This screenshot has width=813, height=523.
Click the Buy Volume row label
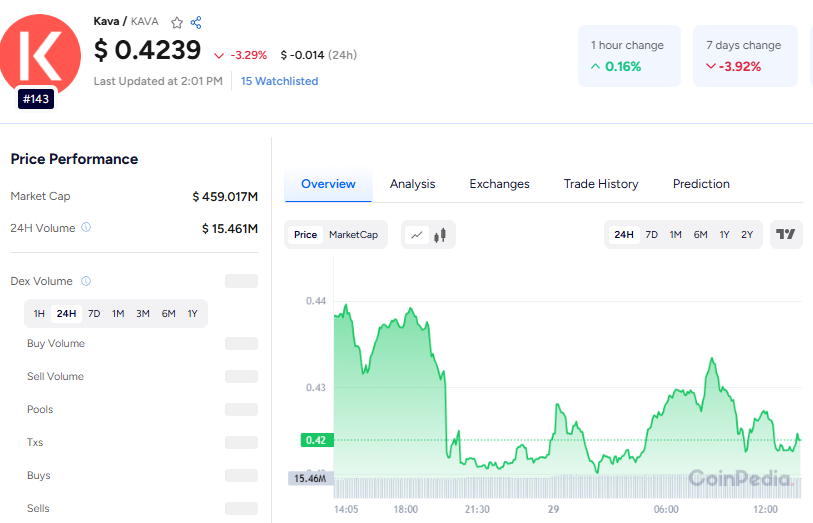click(x=56, y=344)
